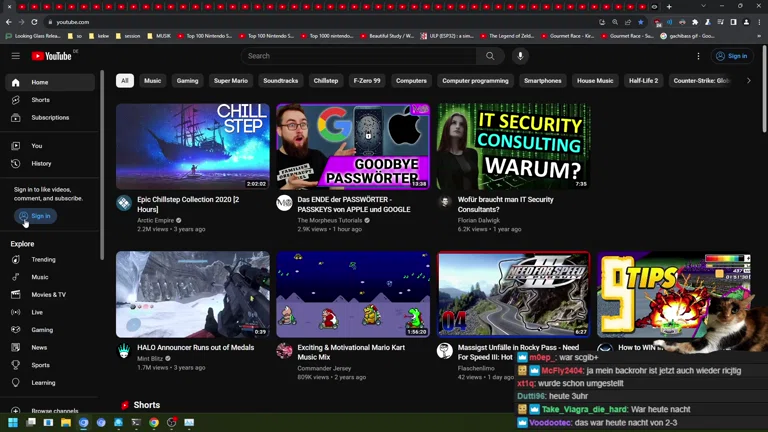Start voice search with microphone icon
Viewport: 768px width, 432px height.
click(520, 56)
